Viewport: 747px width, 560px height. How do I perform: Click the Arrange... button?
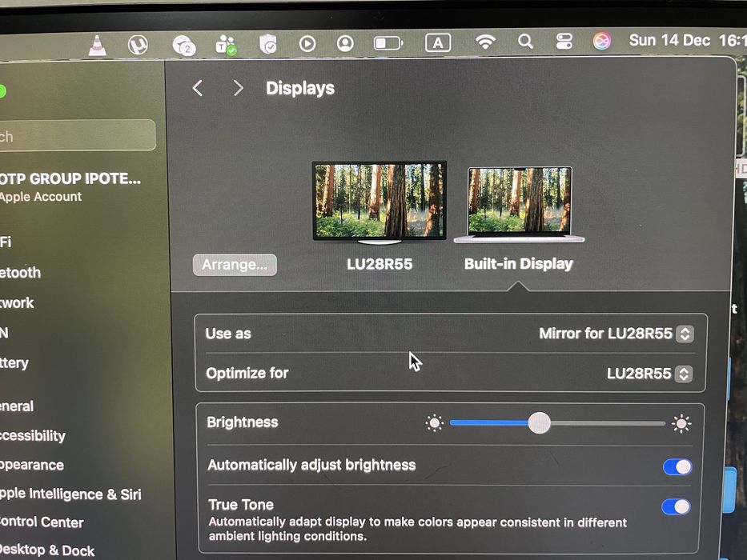tap(235, 265)
